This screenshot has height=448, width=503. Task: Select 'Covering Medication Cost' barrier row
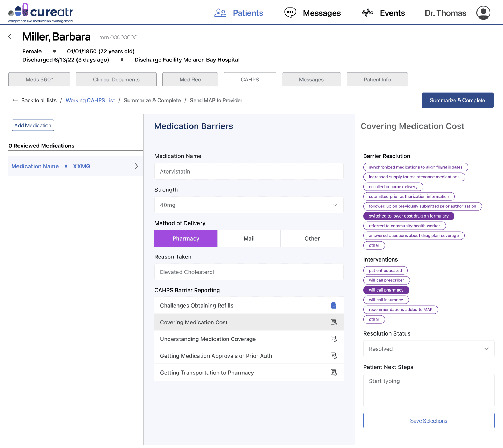[249, 322]
